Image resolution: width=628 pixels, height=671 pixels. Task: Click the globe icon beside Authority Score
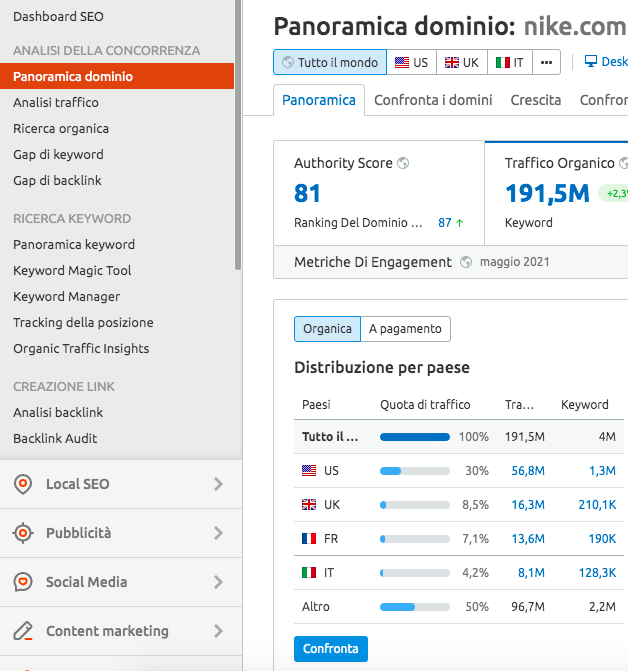(403, 163)
